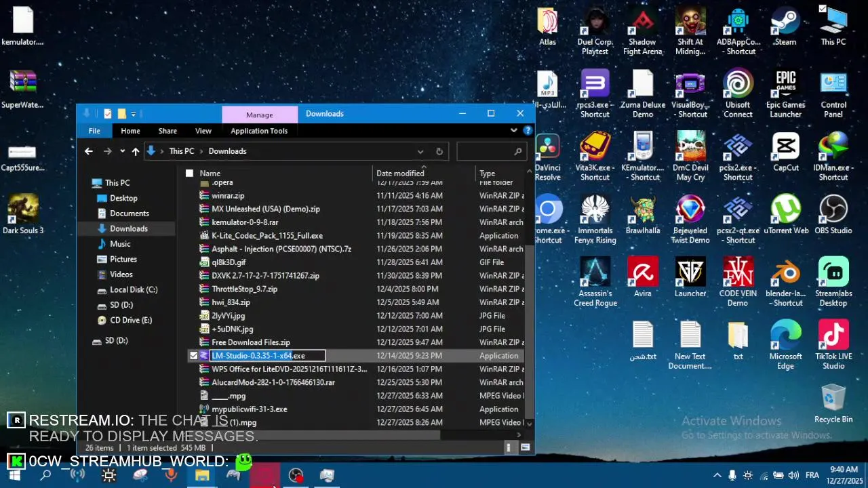
Task: Open the Home ribbon tab
Action: (130, 131)
